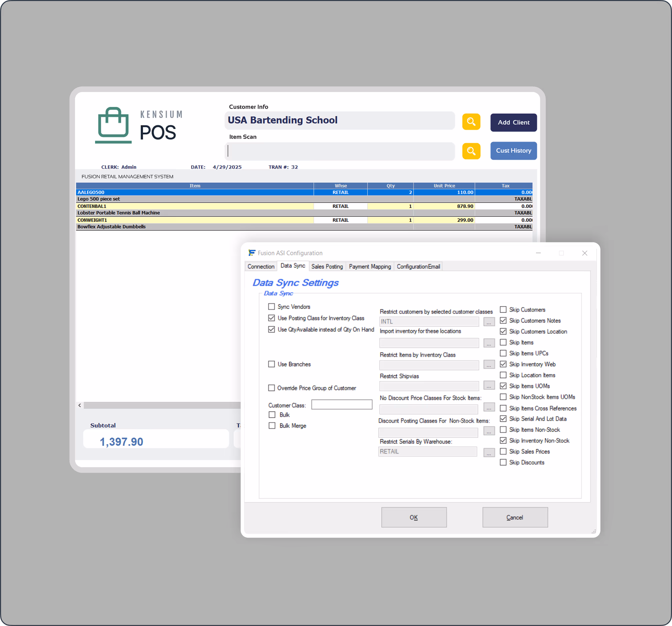Enable the Sync Vendors checkbox
This screenshot has height=626, width=672.
click(x=271, y=306)
